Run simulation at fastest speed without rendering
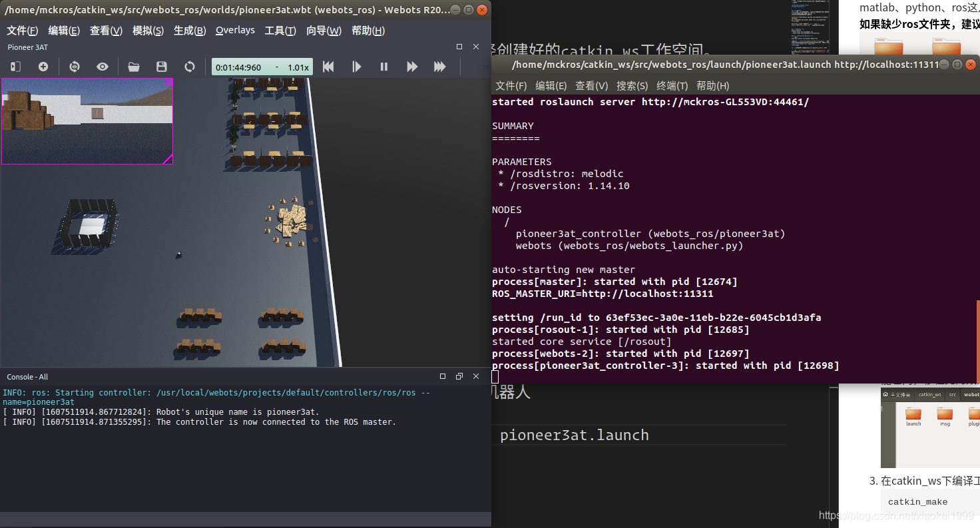980x528 pixels. click(439, 67)
